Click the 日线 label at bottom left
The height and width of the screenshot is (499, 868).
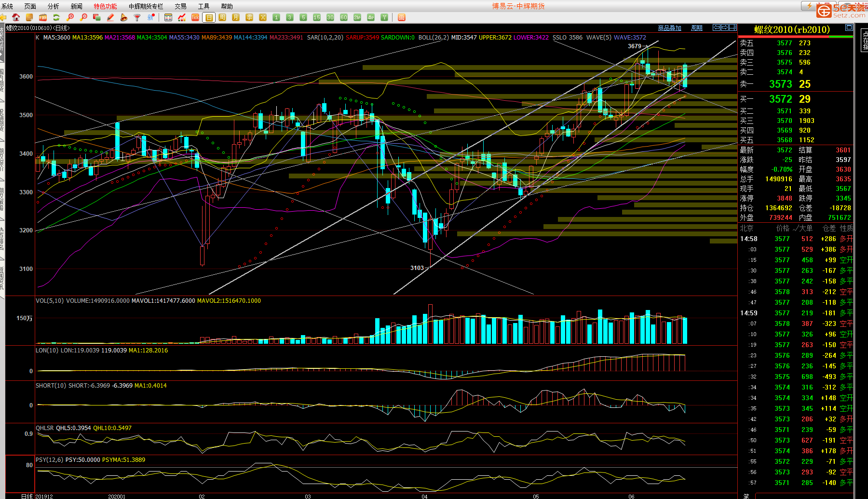[27, 496]
